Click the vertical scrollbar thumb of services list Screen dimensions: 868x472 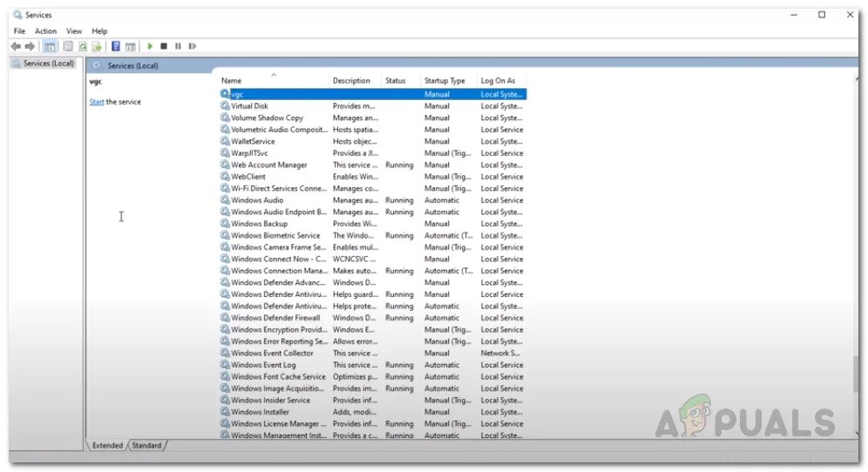857,374
